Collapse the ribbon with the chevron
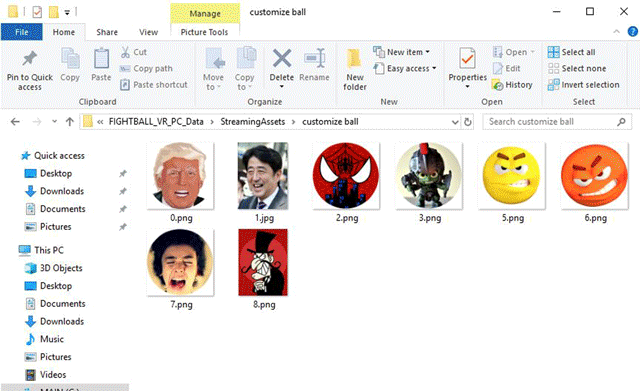The height and width of the screenshot is (391, 640). click(616, 31)
